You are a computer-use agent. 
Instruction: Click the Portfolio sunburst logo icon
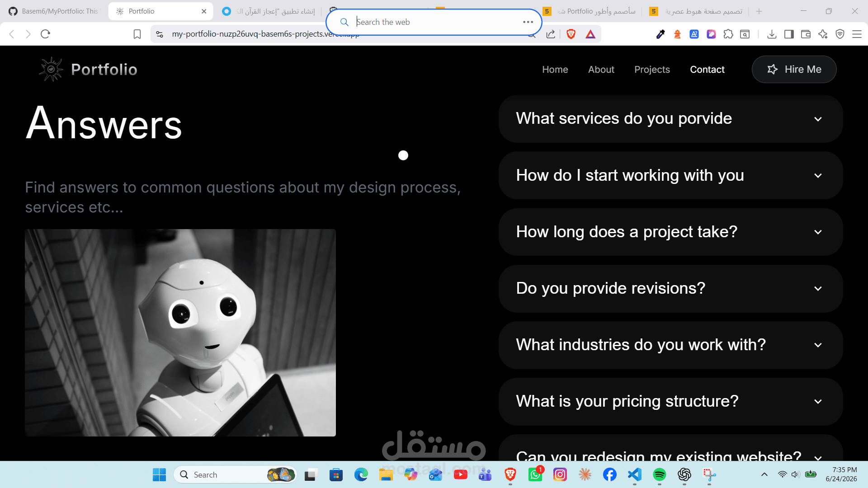coord(51,69)
